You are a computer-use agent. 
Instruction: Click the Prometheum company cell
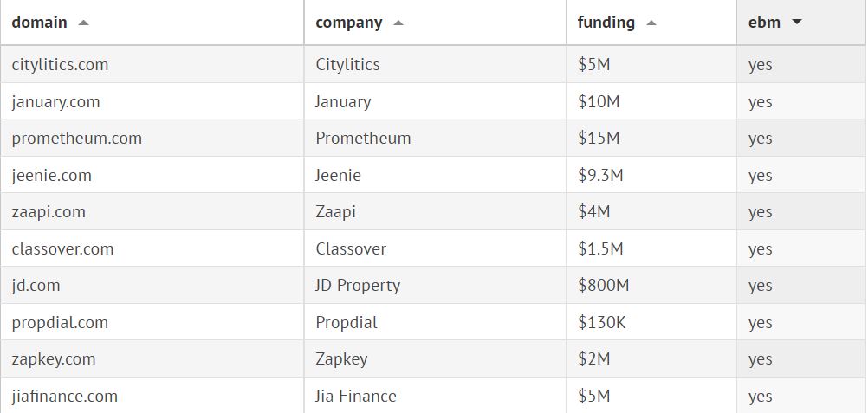click(363, 139)
